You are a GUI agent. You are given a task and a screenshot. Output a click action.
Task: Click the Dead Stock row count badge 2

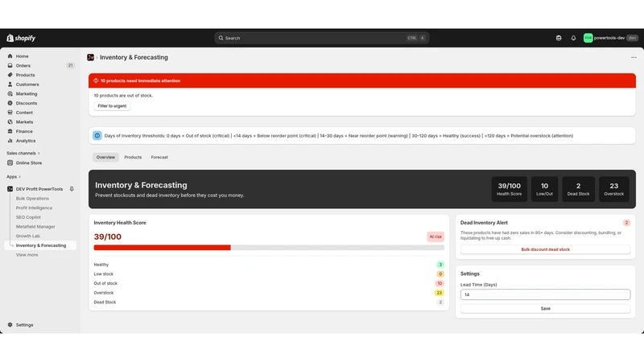click(x=440, y=302)
